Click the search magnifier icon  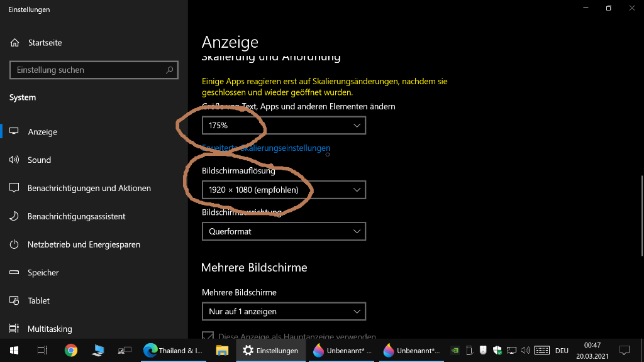click(x=169, y=70)
